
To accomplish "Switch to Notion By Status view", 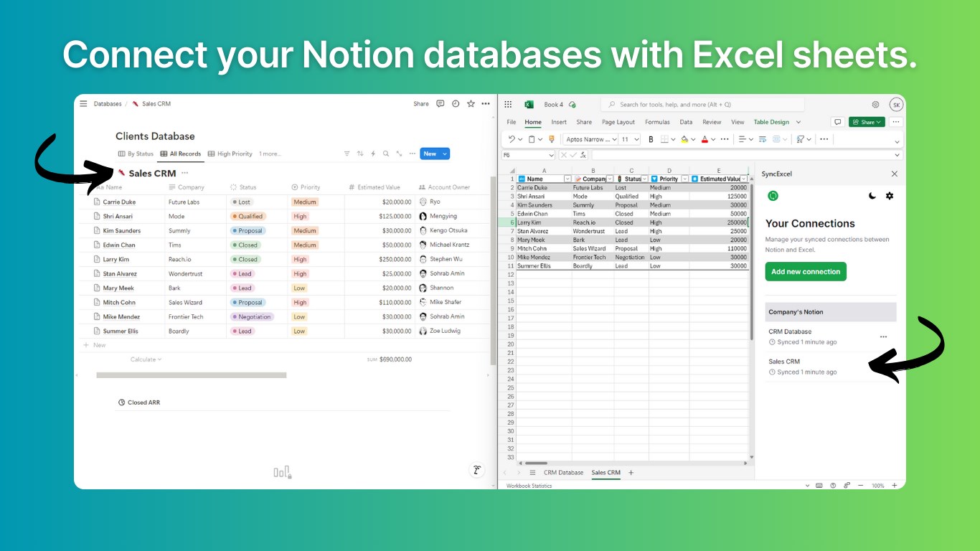I will pyautogui.click(x=136, y=154).
